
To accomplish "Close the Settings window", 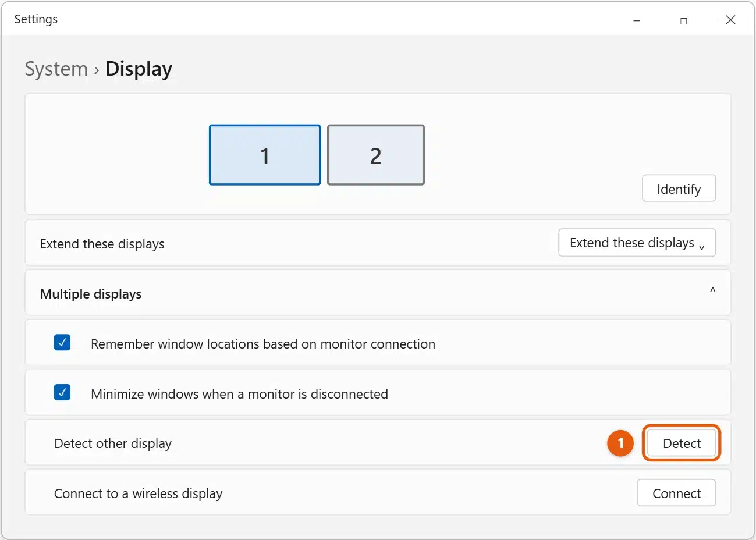I will coord(730,20).
